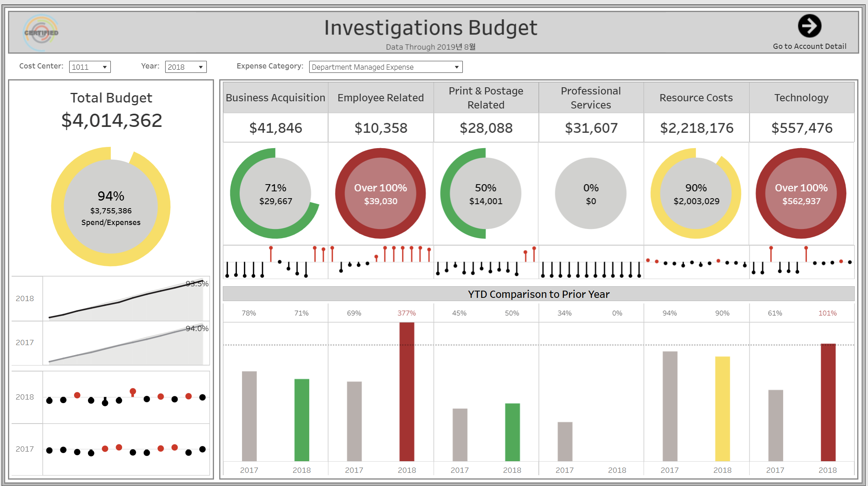Click the Business Acquisition column header
Image resolution: width=868 pixels, height=486 pixels.
click(x=275, y=98)
